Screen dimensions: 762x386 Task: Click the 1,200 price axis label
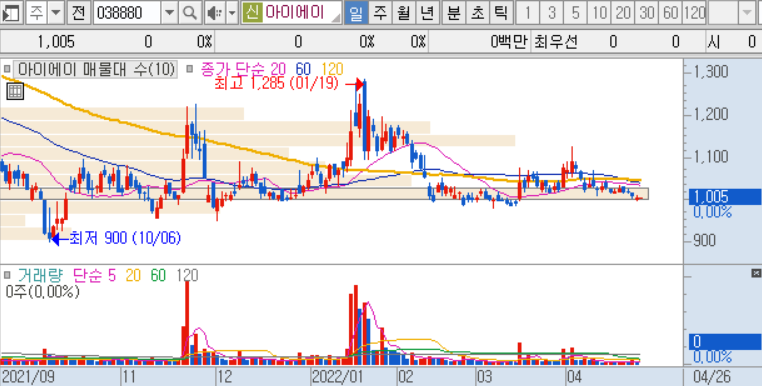711,115
